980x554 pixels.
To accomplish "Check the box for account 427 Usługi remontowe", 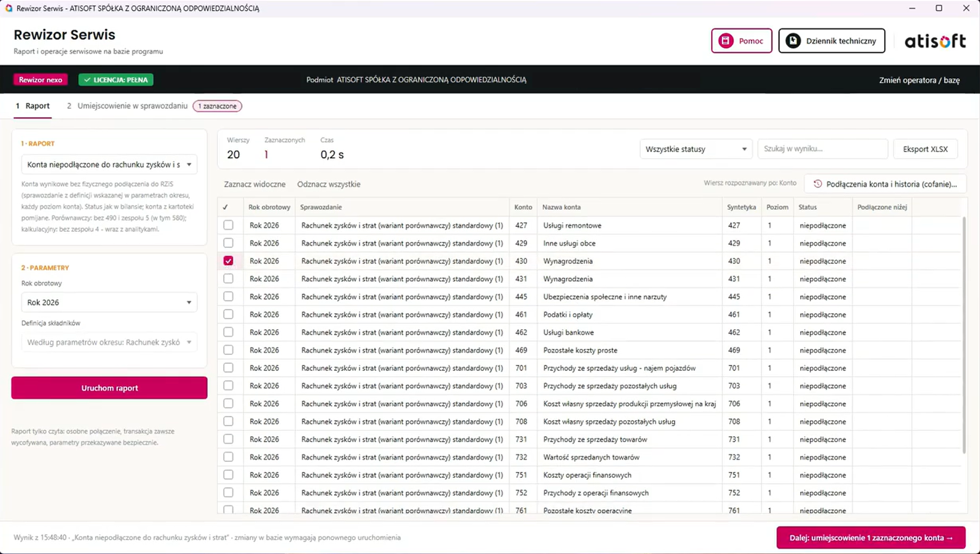I will pyautogui.click(x=228, y=225).
